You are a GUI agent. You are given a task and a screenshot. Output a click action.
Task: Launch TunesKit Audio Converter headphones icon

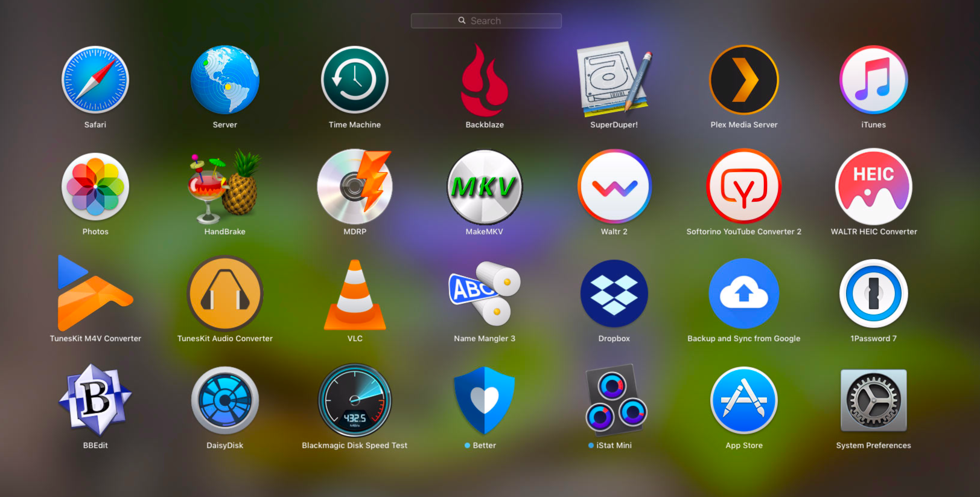pyautogui.click(x=225, y=293)
